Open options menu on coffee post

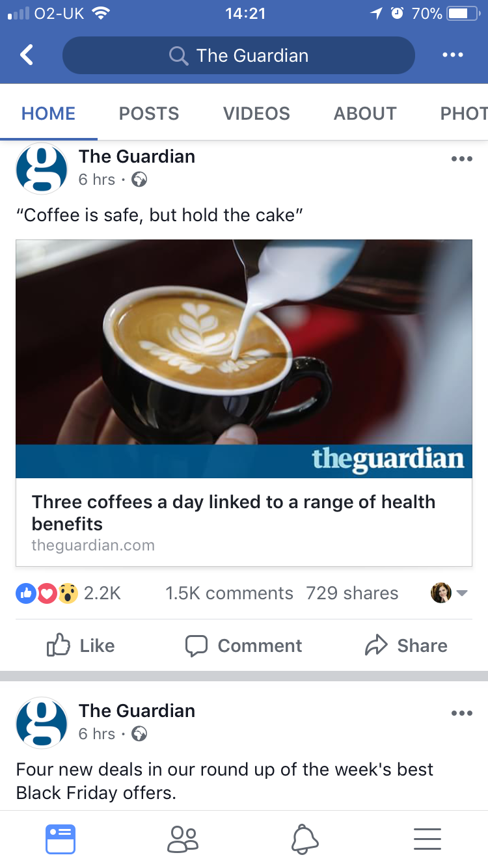click(x=461, y=158)
